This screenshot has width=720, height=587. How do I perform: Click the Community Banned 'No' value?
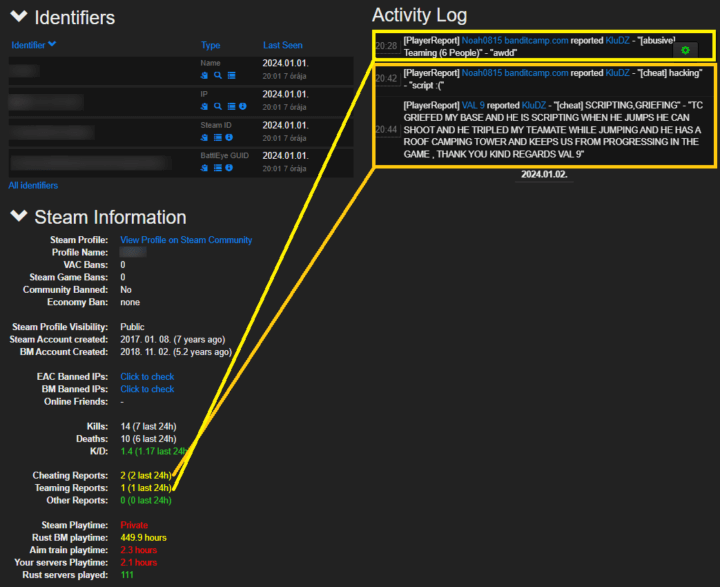tap(126, 290)
